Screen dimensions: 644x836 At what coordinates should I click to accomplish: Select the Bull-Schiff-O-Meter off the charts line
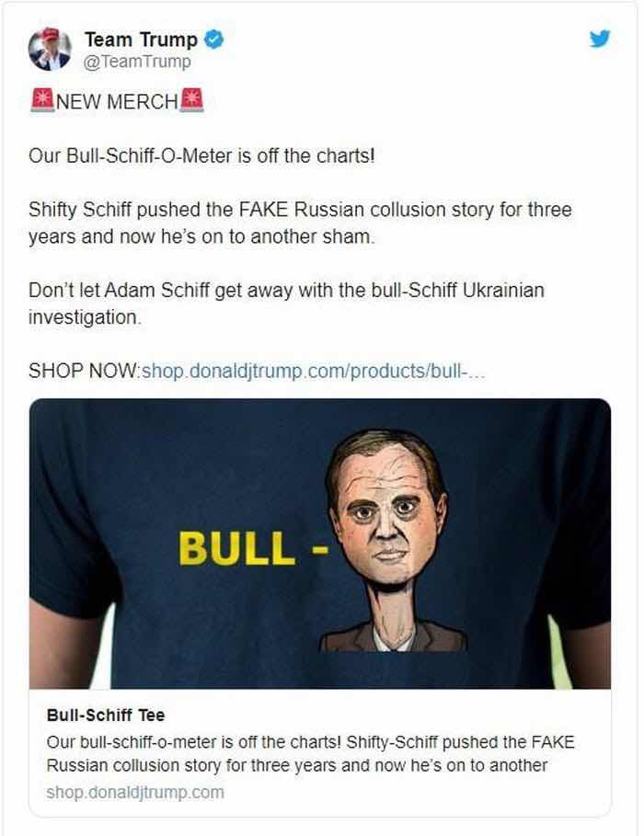coord(201,155)
